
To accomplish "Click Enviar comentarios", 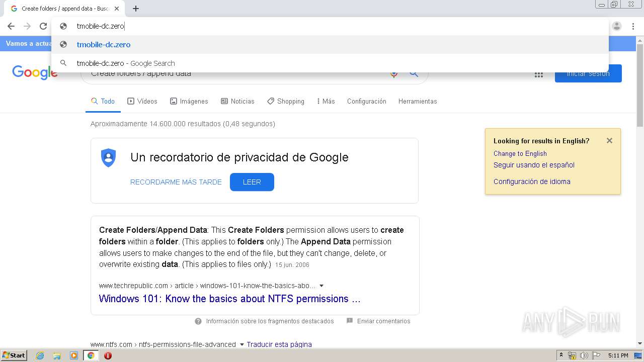I will (x=384, y=321).
